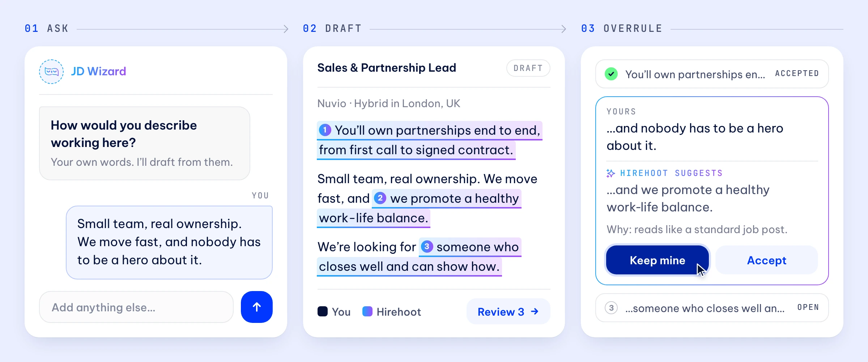868x362 pixels.
Task: Select suggestion badge 2 in the draft text
Action: click(380, 198)
